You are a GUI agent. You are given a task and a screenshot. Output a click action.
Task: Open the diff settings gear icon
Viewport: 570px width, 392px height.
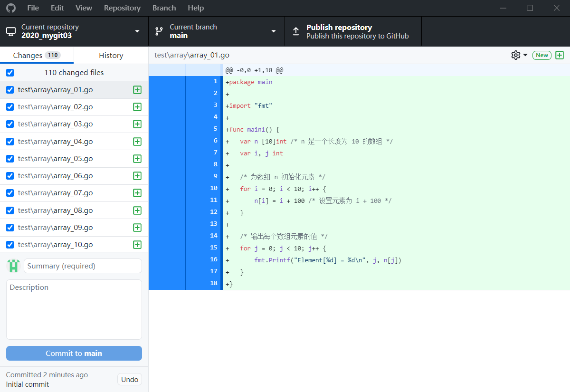[x=515, y=55]
